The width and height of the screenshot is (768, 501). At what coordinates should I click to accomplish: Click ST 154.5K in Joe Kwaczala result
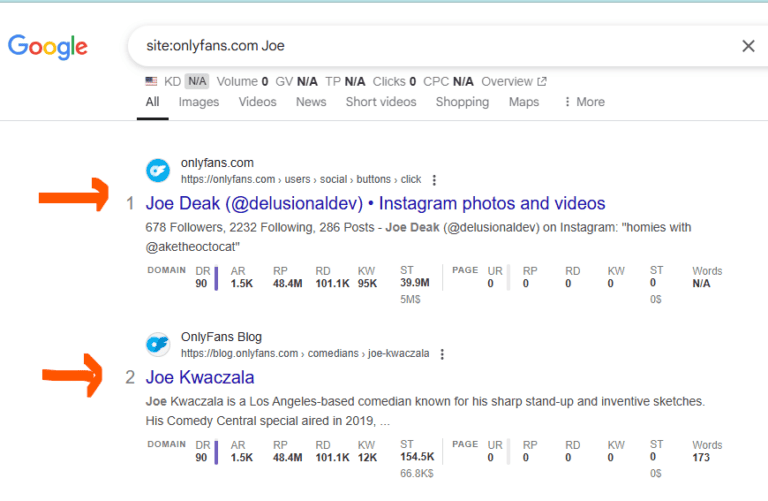tap(417, 456)
